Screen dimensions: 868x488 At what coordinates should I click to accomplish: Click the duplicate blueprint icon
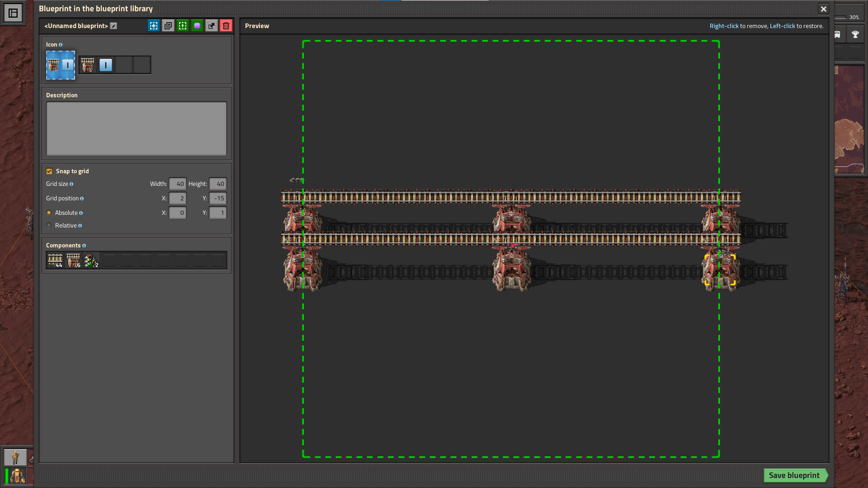coord(168,26)
